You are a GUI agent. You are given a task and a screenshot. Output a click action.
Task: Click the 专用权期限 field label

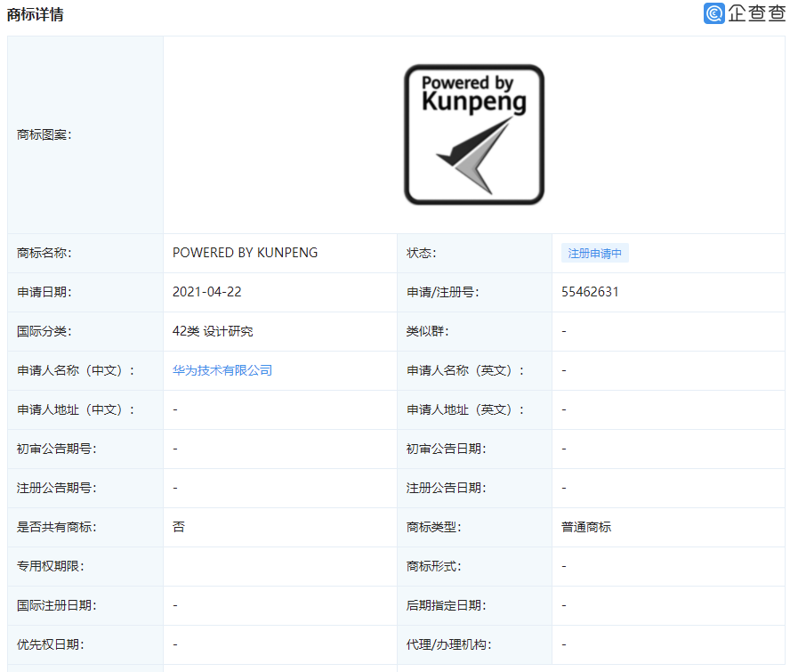(50, 566)
